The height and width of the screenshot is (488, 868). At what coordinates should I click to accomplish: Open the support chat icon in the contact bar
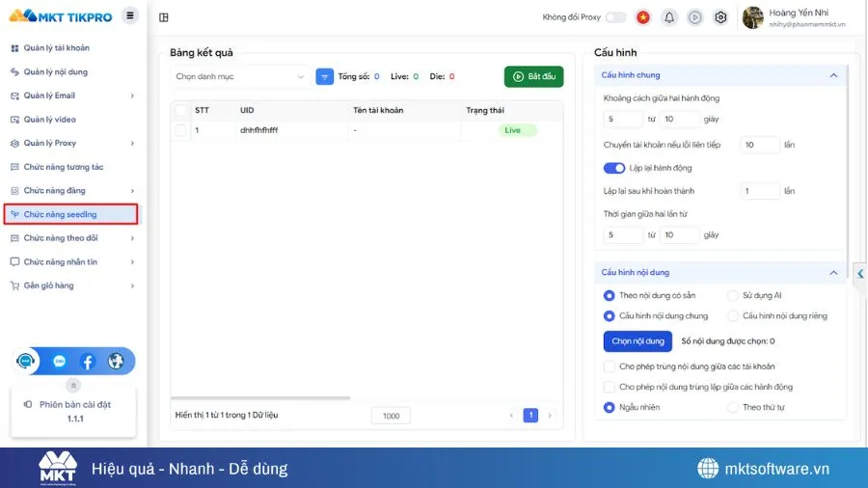25,362
